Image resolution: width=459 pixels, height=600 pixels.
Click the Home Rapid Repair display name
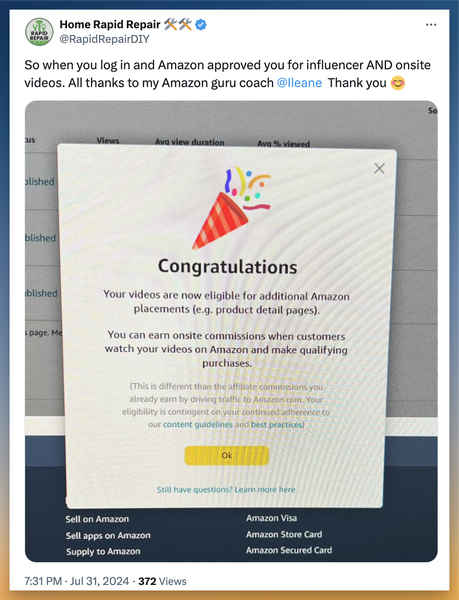point(110,24)
